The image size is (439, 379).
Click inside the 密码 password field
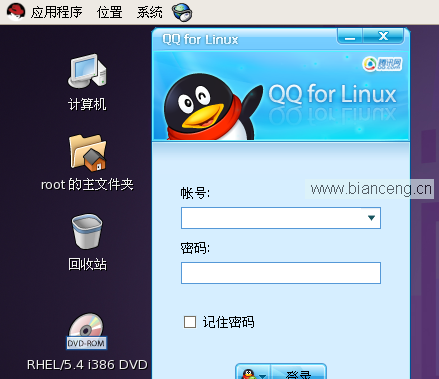281,273
